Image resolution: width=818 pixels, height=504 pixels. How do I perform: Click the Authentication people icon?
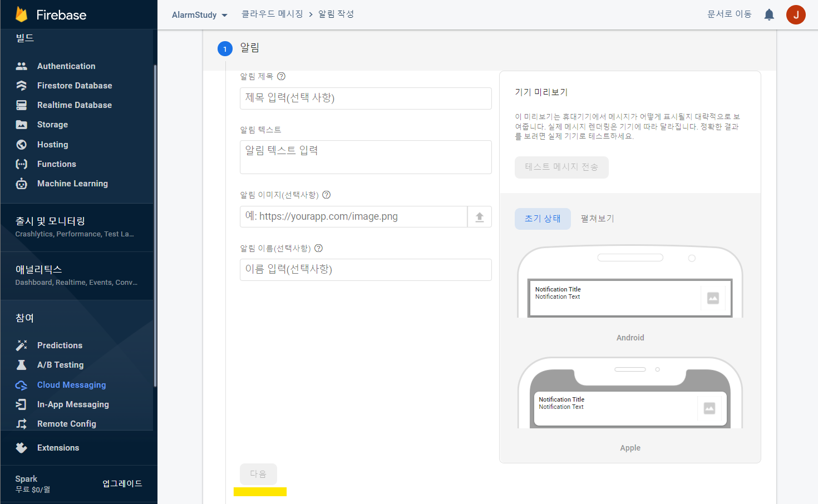tap(22, 66)
